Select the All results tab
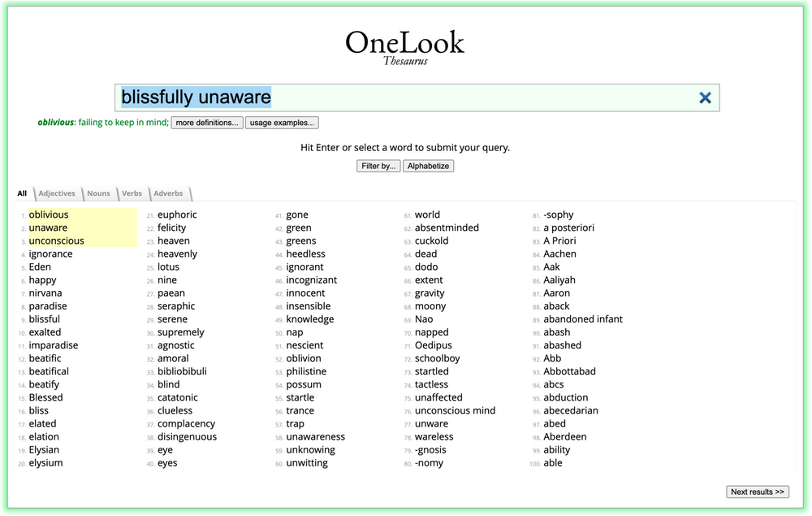Image resolution: width=812 pixels, height=516 pixels. (x=22, y=193)
